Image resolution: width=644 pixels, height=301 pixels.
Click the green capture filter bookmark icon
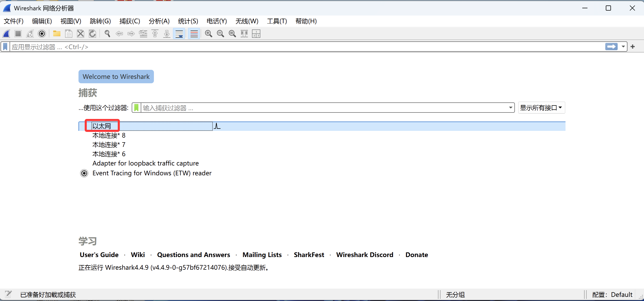pos(136,108)
